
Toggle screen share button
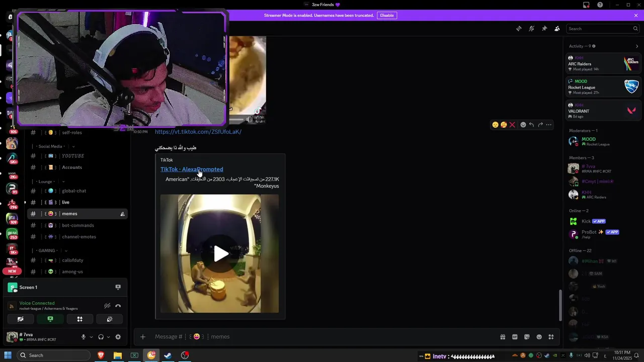pyautogui.click(x=50, y=319)
